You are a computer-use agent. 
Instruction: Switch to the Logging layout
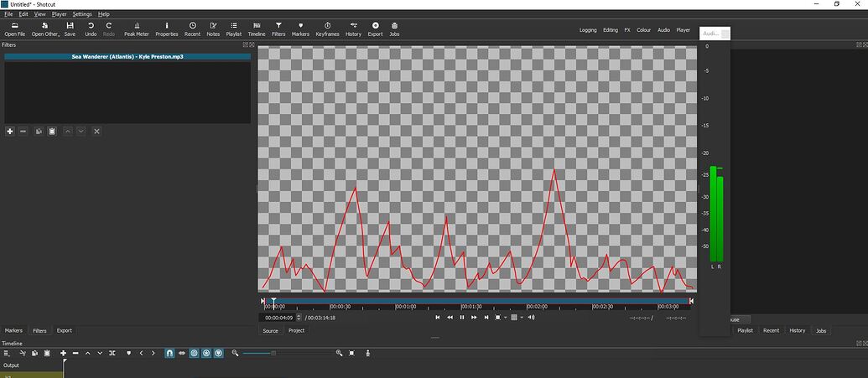tap(588, 30)
